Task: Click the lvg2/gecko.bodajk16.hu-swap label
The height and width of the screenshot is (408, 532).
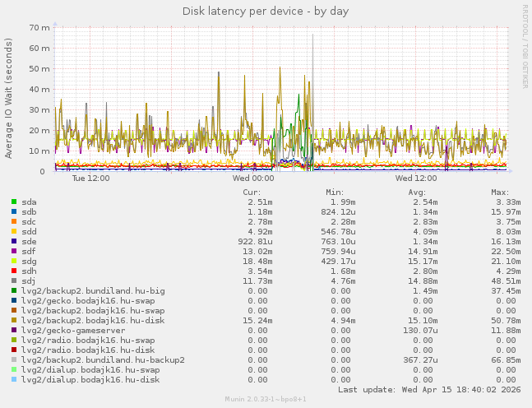Action: (x=88, y=301)
